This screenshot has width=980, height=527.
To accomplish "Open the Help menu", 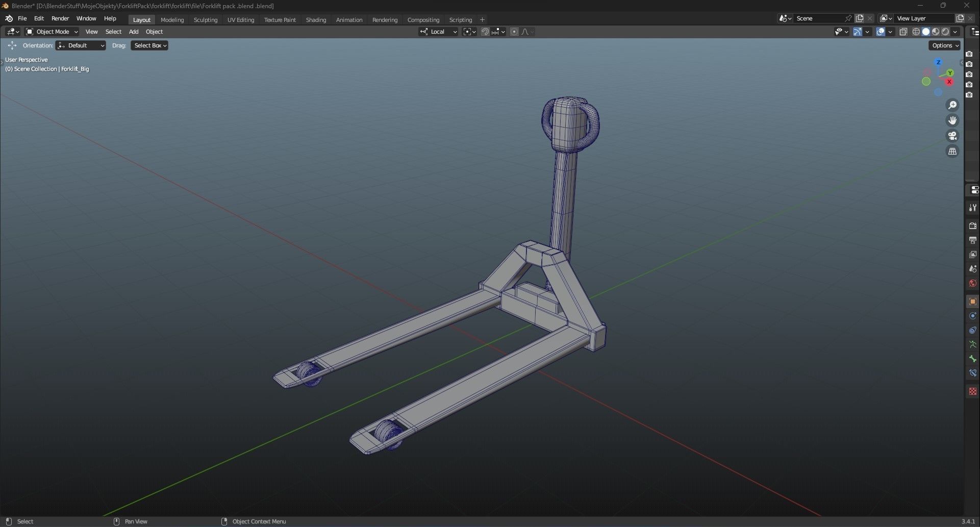I will (110, 18).
